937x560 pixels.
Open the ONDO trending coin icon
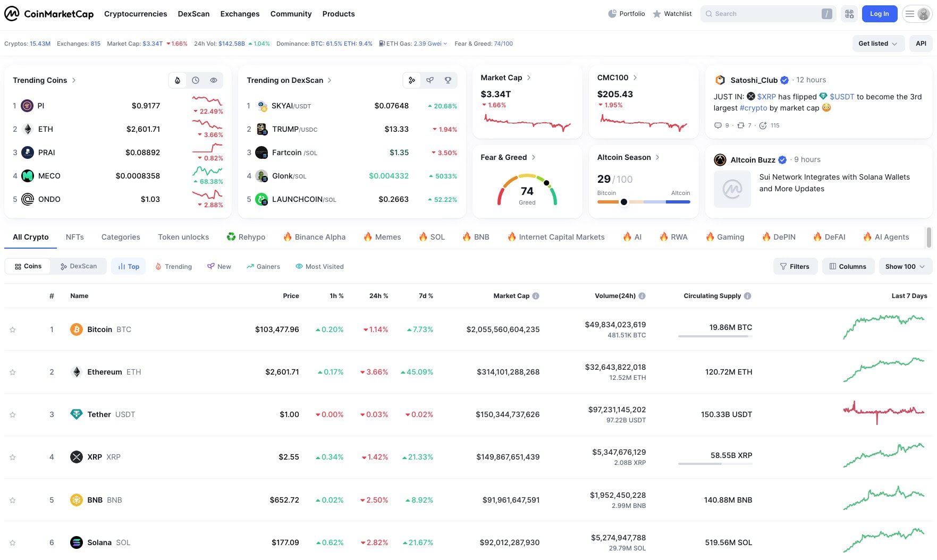(x=27, y=199)
